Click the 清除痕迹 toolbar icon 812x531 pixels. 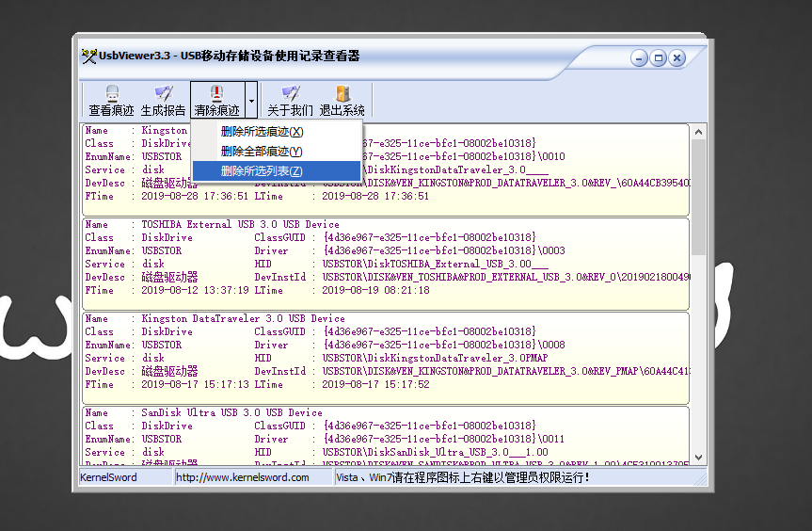coord(216,101)
